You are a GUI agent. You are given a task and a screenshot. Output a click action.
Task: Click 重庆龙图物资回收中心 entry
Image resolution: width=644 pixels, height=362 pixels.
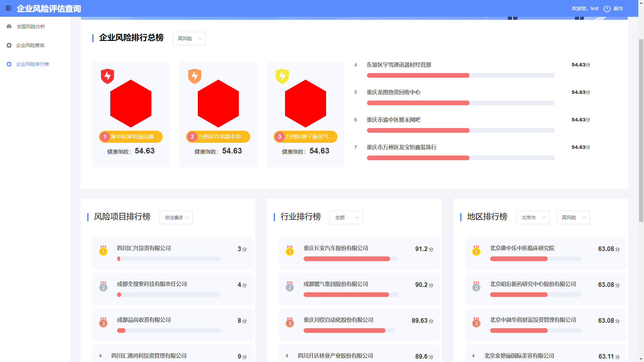click(393, 92)
